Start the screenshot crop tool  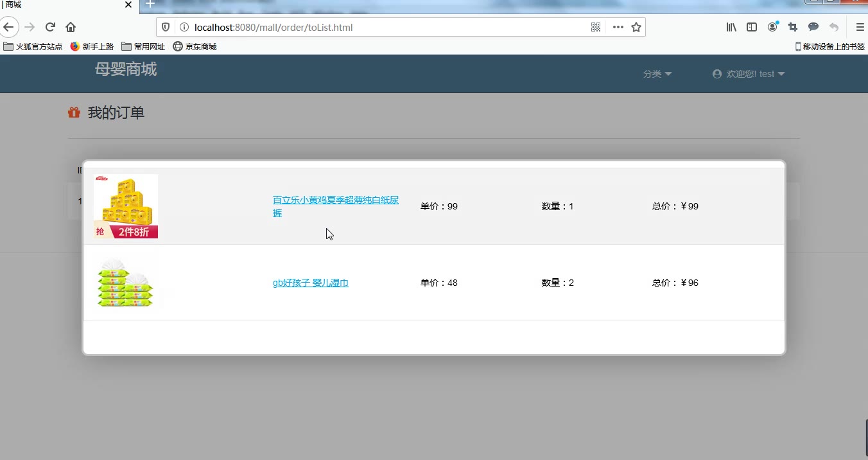pyautogui.click(x=793, y=27)
